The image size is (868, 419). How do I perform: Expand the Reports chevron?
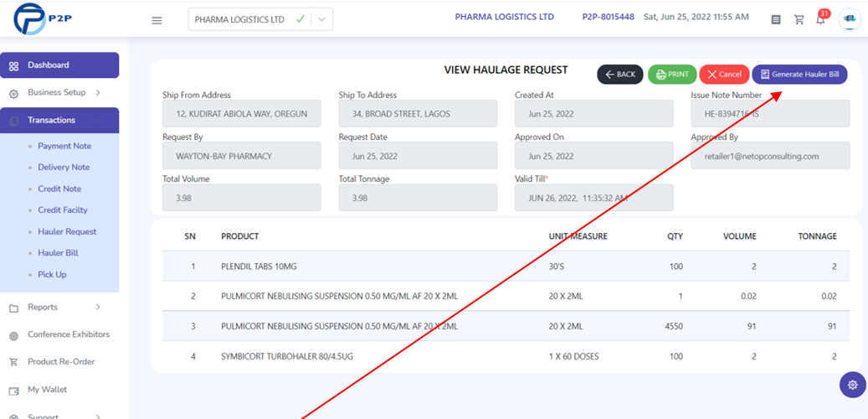click(x=98, y=307)
